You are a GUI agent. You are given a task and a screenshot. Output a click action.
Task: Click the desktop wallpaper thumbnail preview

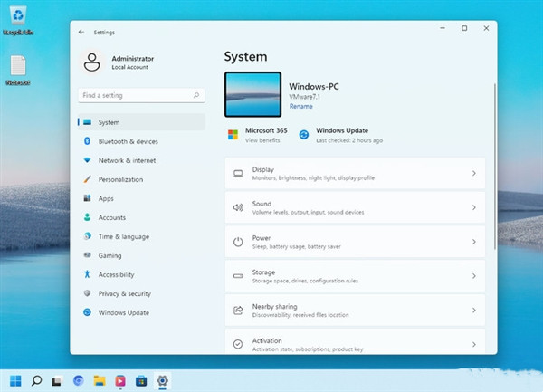tap(253, 94)
